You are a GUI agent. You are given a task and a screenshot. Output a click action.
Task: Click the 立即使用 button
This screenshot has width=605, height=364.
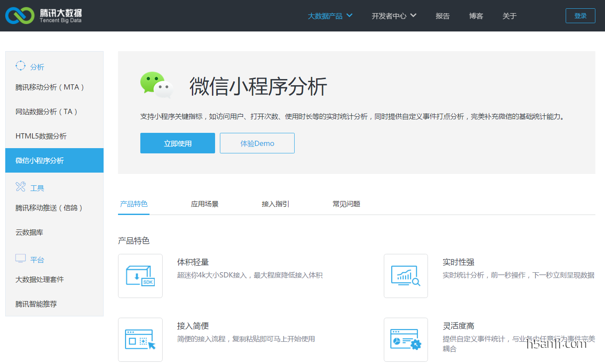click(177, 143)
